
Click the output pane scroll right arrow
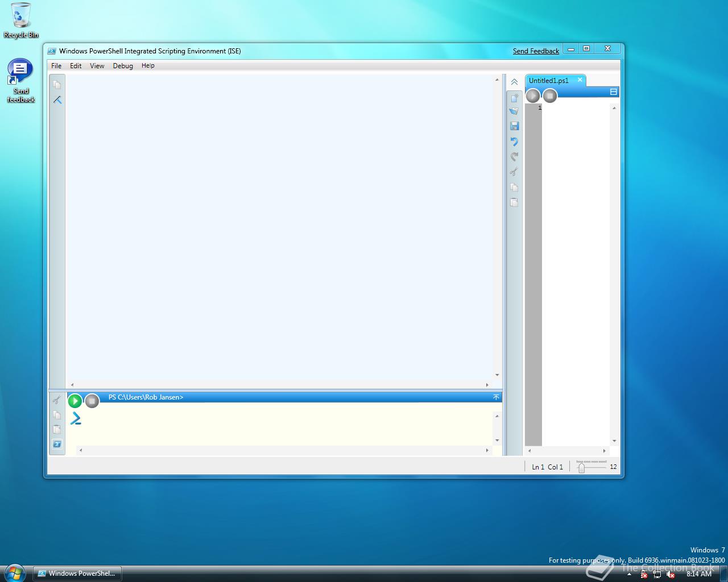pyautogui.click(x=487, y=385)
